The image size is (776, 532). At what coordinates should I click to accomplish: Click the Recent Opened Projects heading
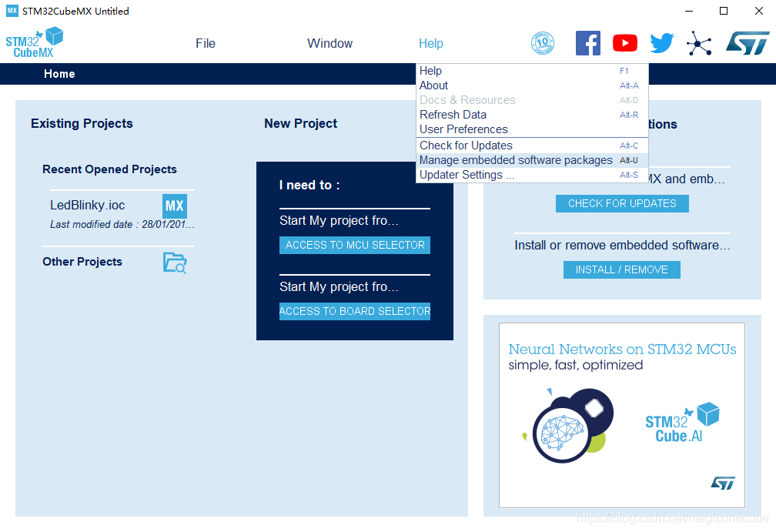[x=109, y=169]
